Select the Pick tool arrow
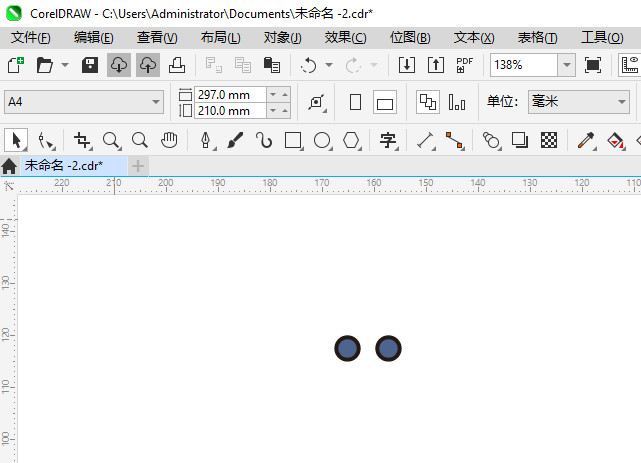Image resolution: width=641 pixels, height=463 pixels. [16, 141]
